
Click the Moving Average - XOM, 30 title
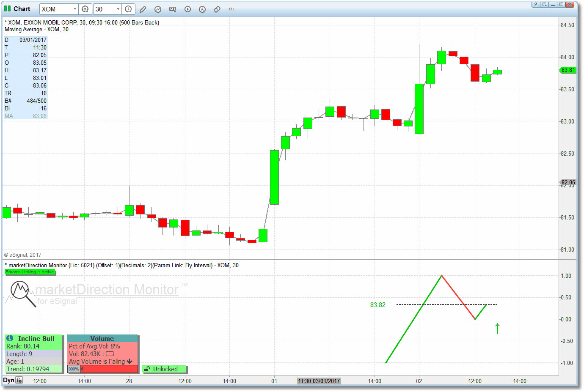pyautogui.click(x=36, y=30)
